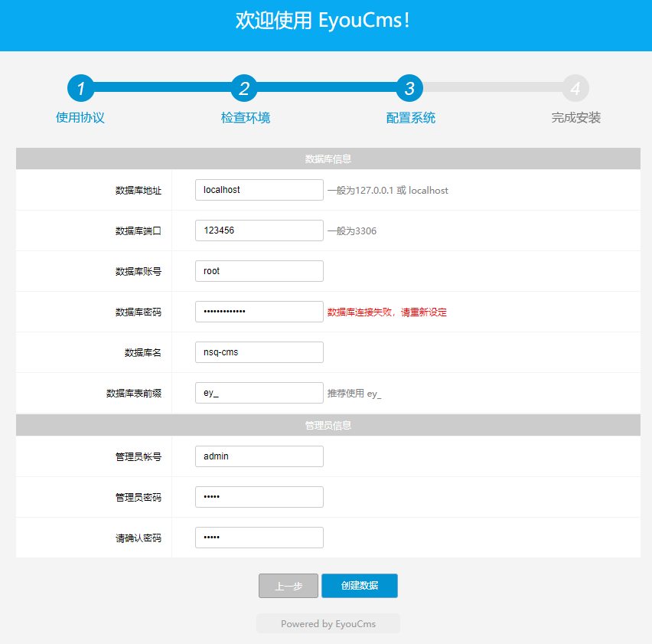Screen dimensions: 652x644
Task: Click the step 3 circle icon
Action: pos(409,88)
